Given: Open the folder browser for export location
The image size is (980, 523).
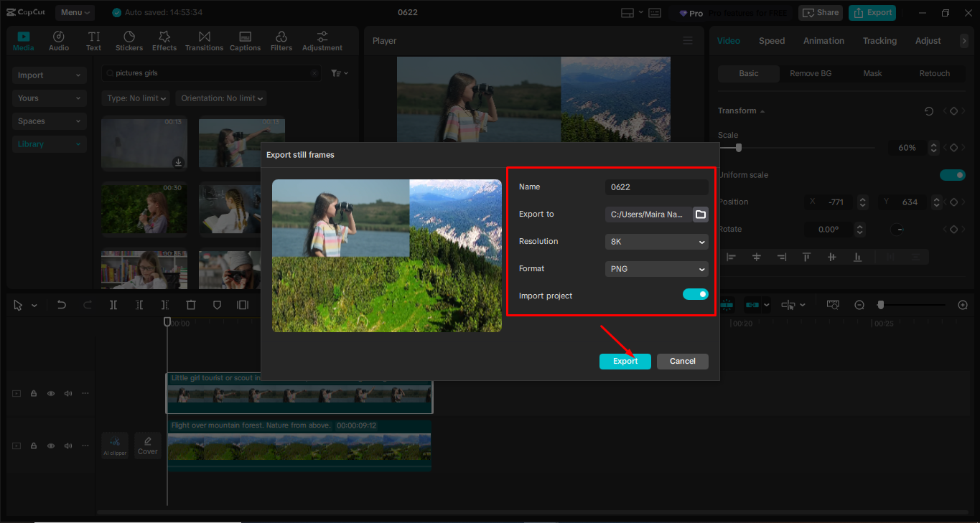Looking at the screenshot, I should (700, 214).
